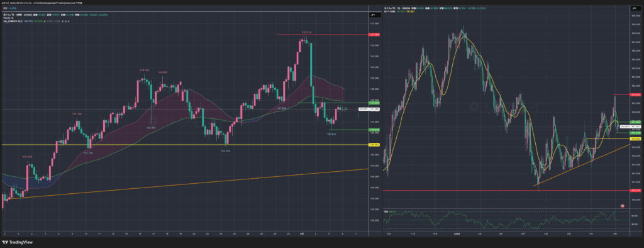Click the RSI indicator label in lower pane
The height and width of the screenshot is (248, 644).
click(x=386, y=211)
